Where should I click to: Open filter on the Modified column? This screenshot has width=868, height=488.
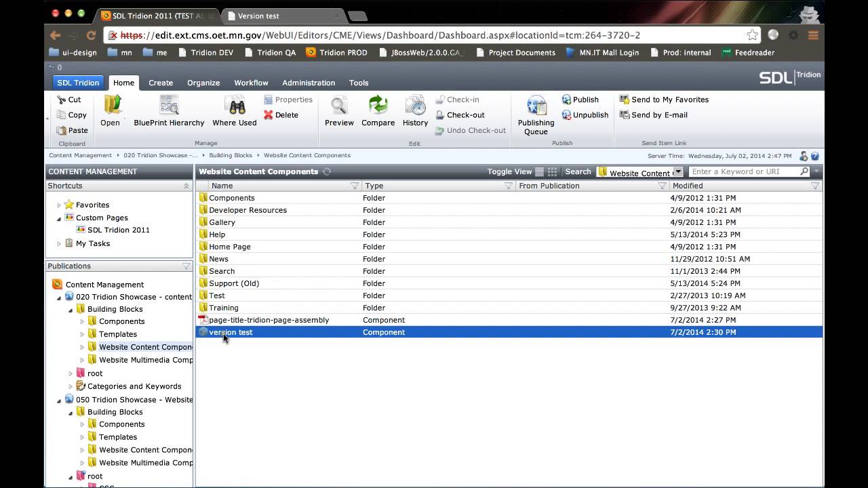tap(815, 186)
